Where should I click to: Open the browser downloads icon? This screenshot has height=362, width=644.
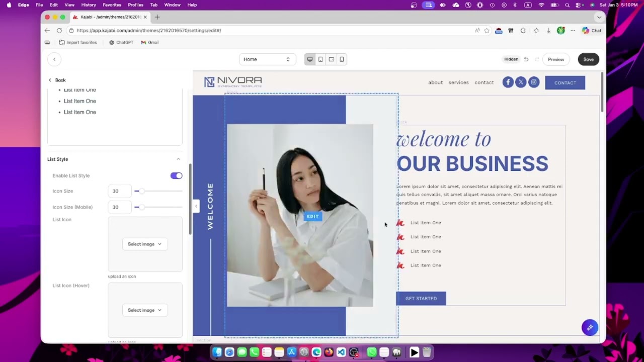click(548, 31)
